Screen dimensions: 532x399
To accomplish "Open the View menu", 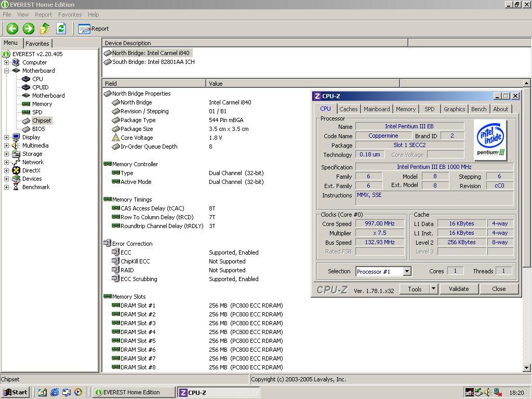I will click(23, 15).
